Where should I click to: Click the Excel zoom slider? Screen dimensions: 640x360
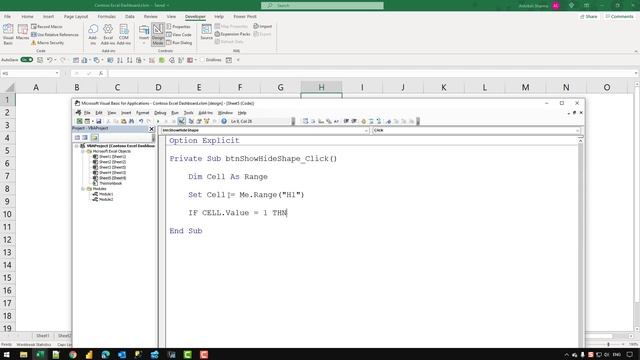click(608, 344)
